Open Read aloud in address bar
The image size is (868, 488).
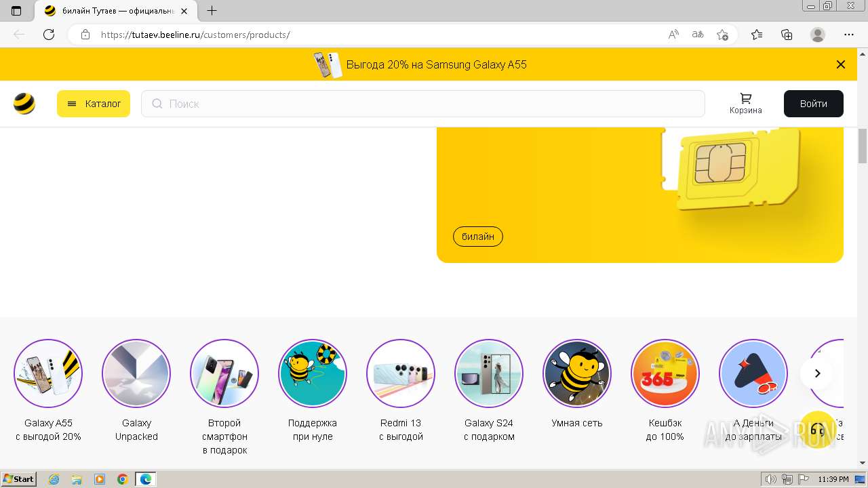673,35
